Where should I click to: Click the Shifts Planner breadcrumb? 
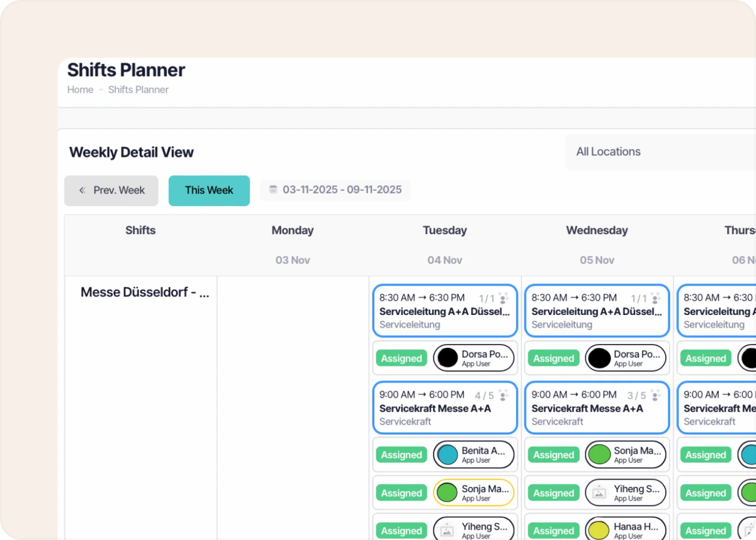click(138, 90)
